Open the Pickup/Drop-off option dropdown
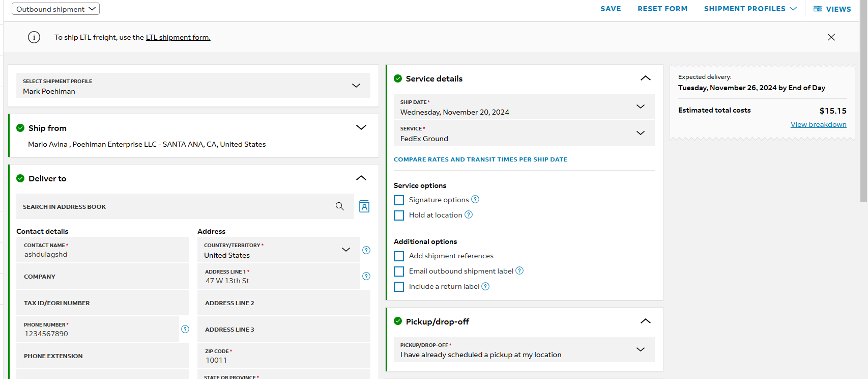Image resolution: width=868 pixels, height=379 pixels. click(524, 349)
